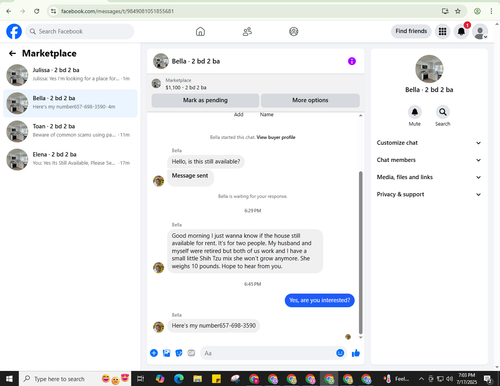Open the taskbar clock and date

(x=466, y=379)
